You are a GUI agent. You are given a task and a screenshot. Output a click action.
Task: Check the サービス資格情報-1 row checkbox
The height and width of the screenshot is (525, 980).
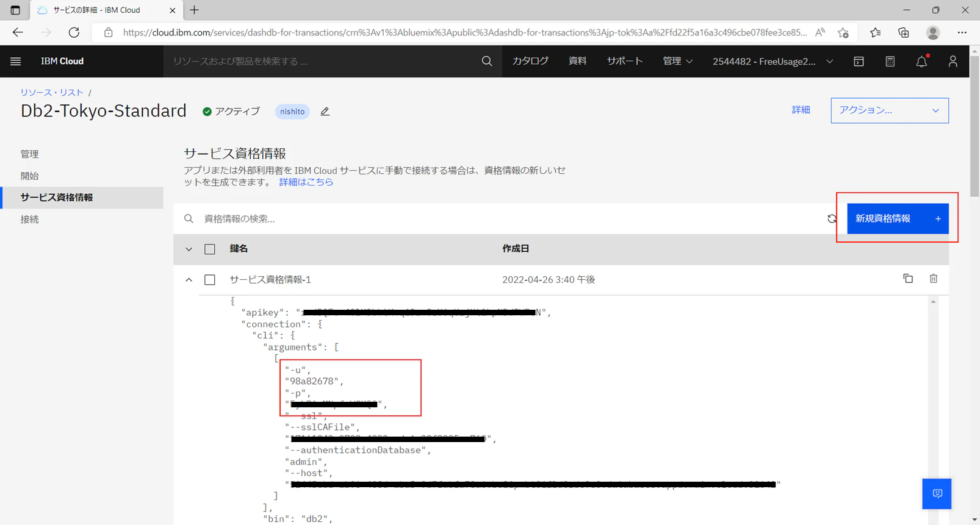210,279
